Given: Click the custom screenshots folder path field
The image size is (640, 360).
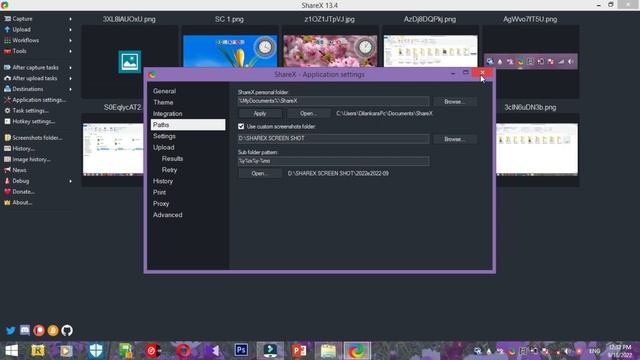Looking at the screenshot, I should (x=333, y=138).
